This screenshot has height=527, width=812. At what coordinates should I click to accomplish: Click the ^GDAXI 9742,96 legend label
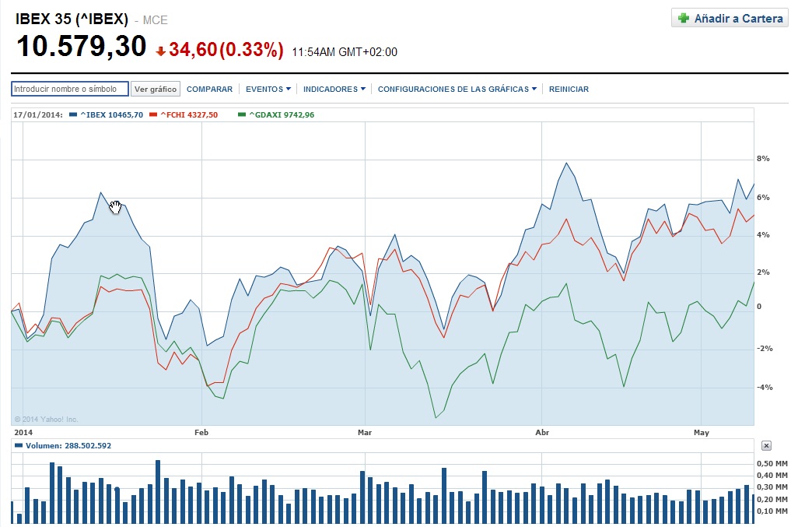click(282, 114)
